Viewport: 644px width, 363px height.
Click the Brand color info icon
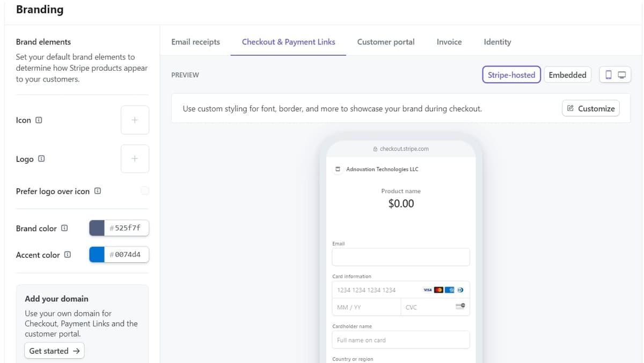(64, 228)
